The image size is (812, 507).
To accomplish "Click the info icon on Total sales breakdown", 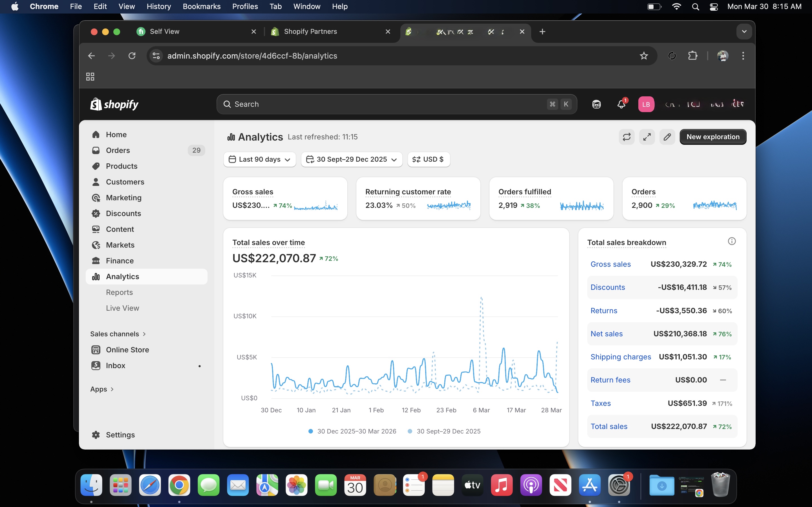I will pyautogui.click(x=732, y=241).
